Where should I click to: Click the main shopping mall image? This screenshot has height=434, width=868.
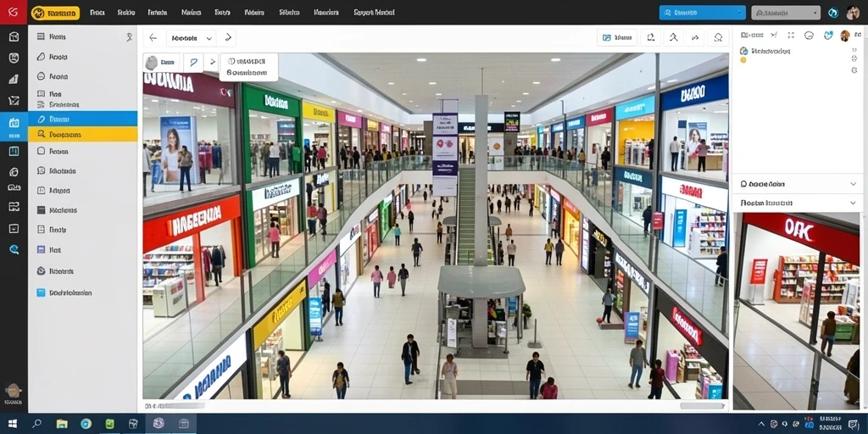436,225
